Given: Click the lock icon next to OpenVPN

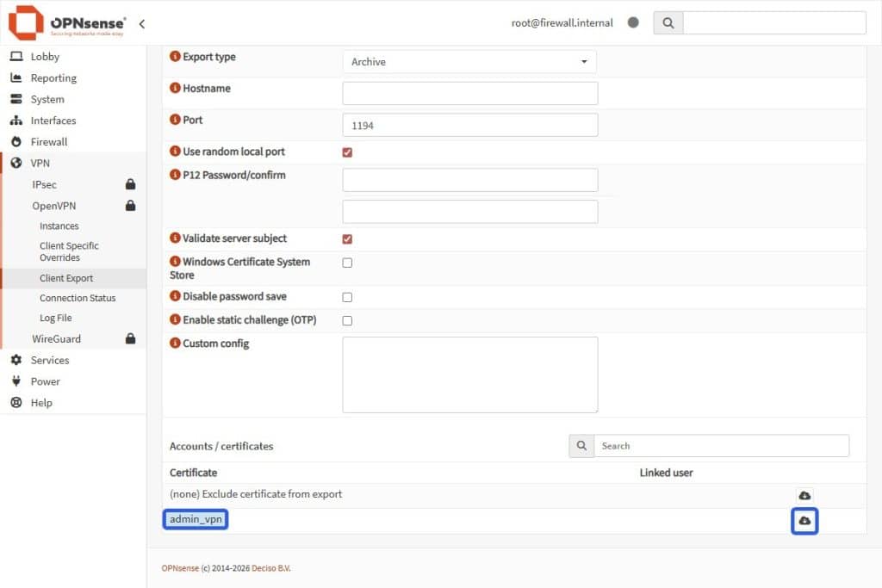Looking at the screenshot, I should click(131, 206).
